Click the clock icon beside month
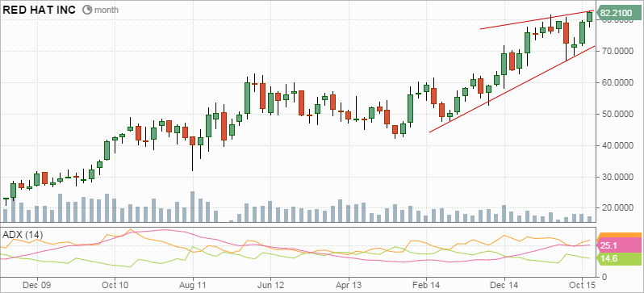 pos(87,10)
